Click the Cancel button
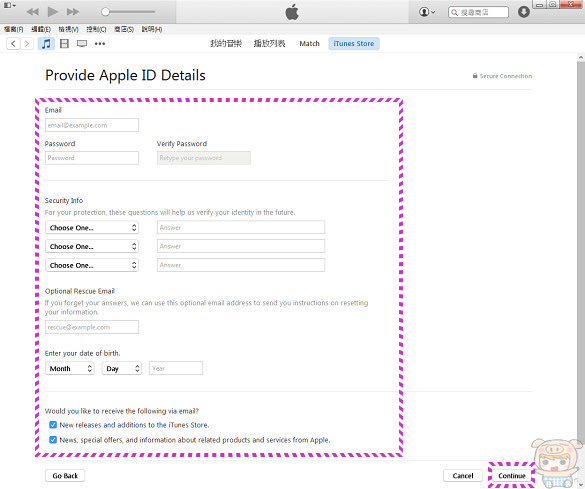 463,476
